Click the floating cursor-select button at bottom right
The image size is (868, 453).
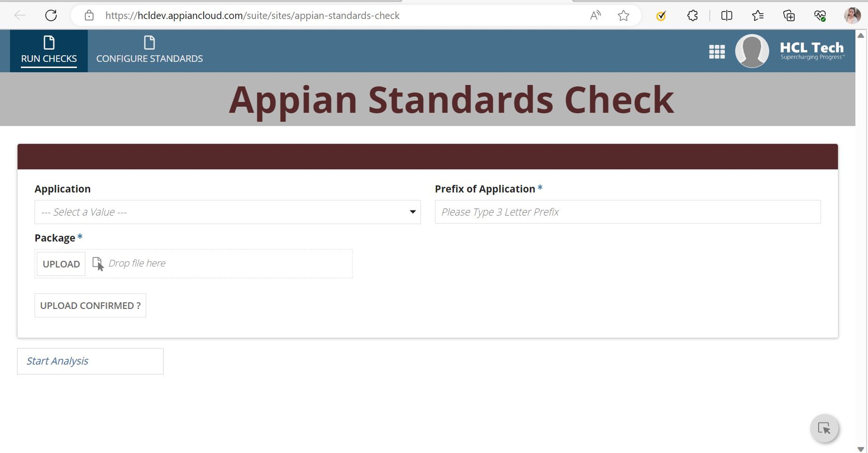click(x=824, y=428)
